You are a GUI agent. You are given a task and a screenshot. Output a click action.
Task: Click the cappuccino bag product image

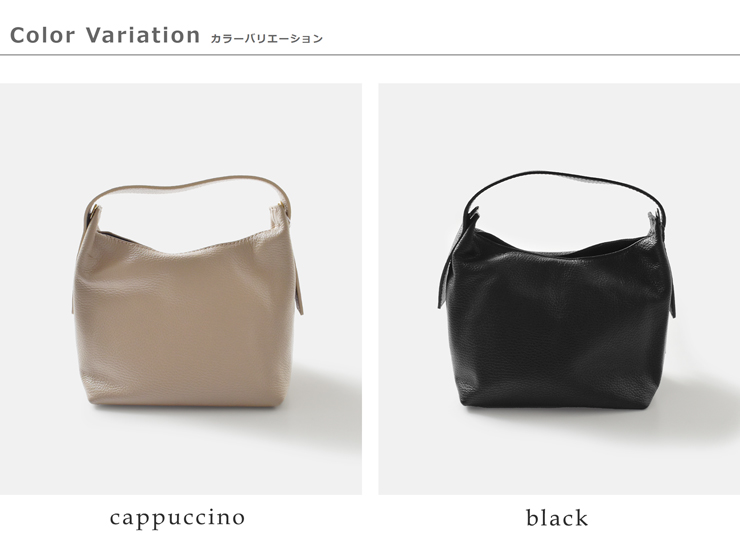tap(181, 289)
